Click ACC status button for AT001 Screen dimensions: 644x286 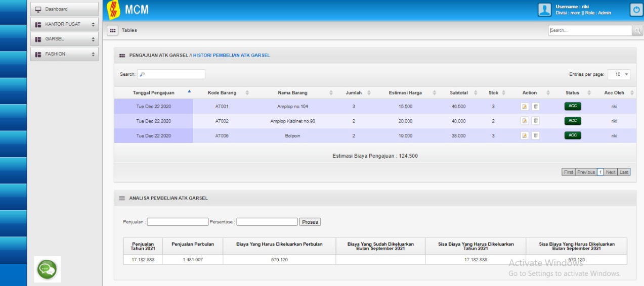point(573,106)
